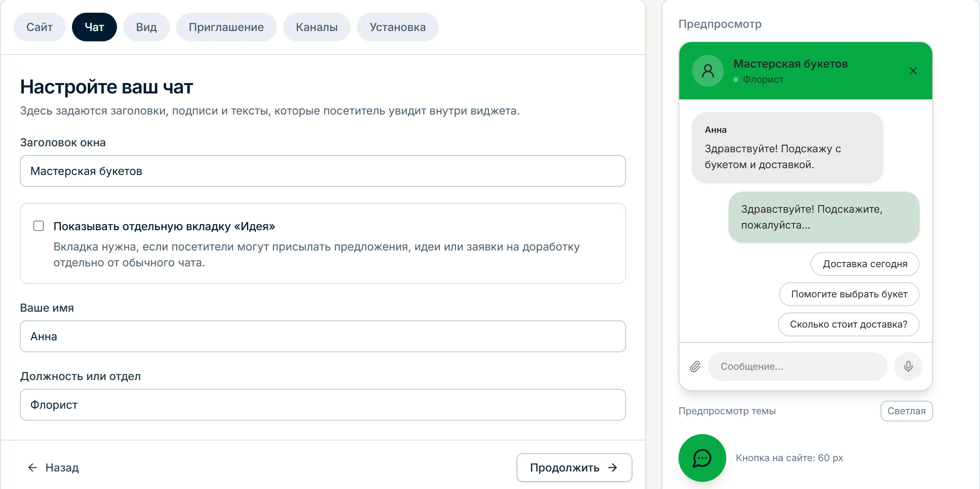This screenshot has height=489, width=980.
Task: Open the Сайт step tab
Action: [39, 27]
